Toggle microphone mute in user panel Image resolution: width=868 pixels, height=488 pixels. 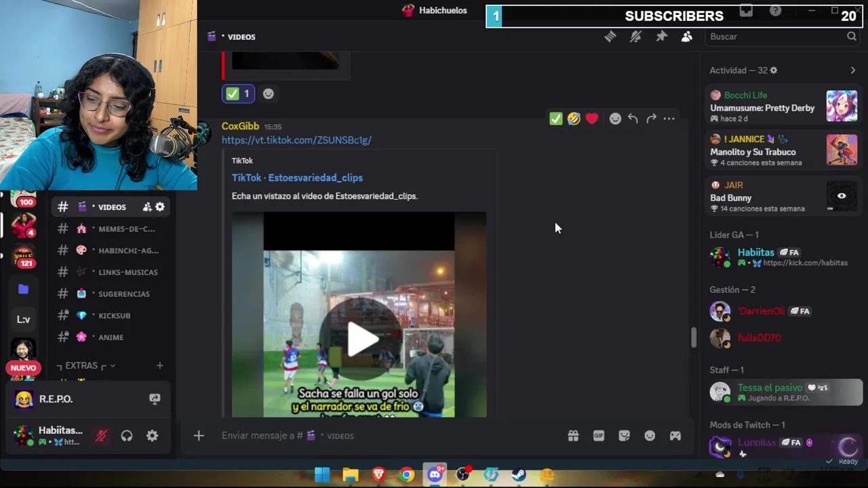(x=101, y=436)
